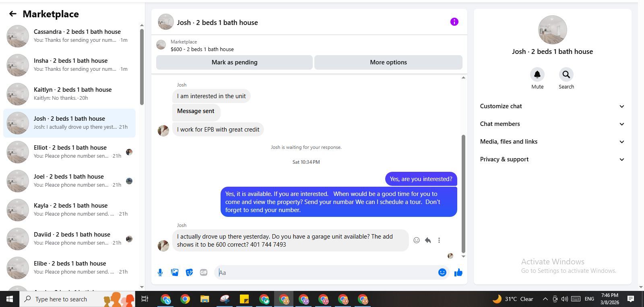Open the Kaitlyn conversation in the list
This screenshot has width=644, height=307.
coord(69,94)
